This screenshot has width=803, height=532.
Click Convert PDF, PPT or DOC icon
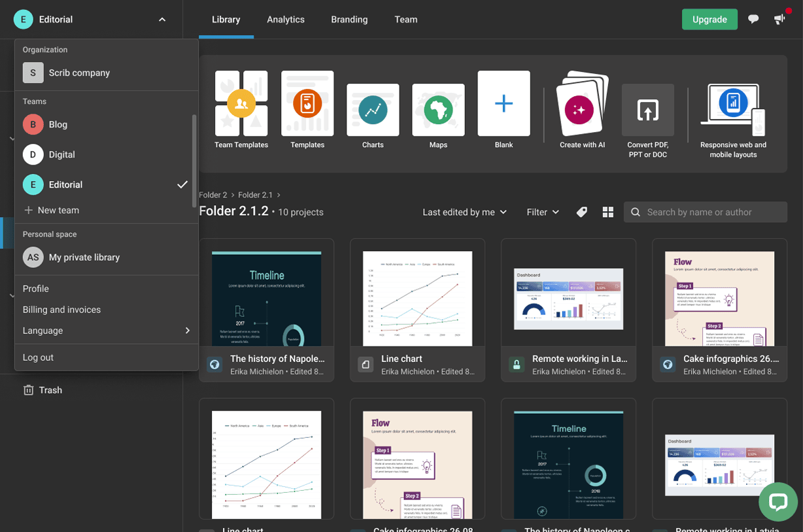click(x=647, y=110)
